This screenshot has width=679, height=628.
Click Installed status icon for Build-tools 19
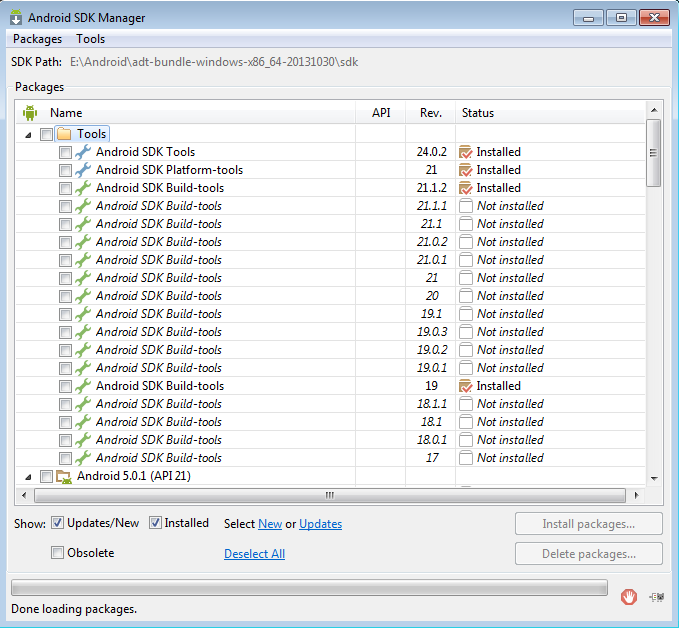click(x=466, y=386)
